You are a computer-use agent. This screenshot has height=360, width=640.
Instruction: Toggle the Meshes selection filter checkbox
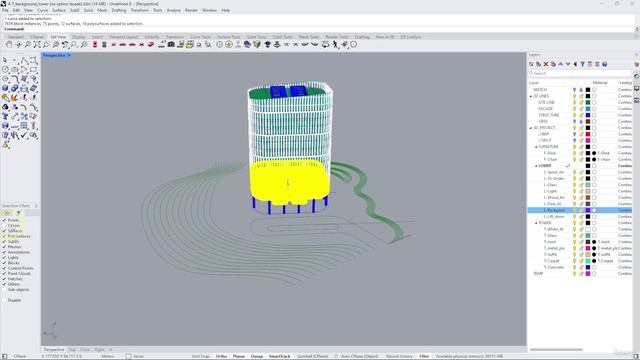click(x=4, y=247)
